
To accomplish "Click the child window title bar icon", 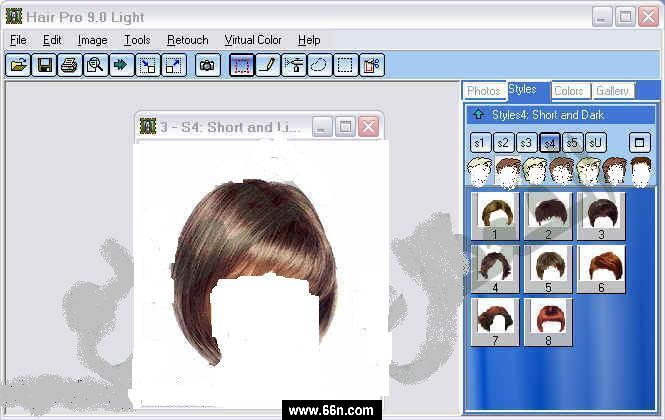I will click(148, 126).
